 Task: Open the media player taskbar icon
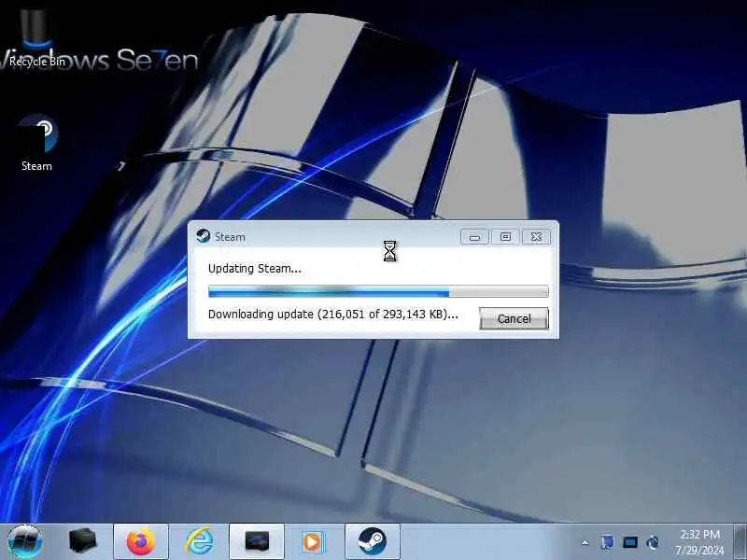[312, 541]
